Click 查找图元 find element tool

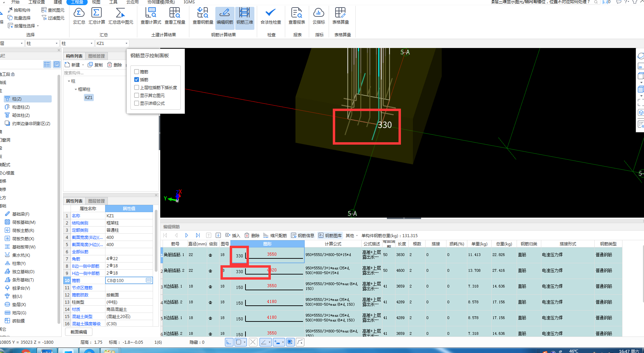pos(53,10)
